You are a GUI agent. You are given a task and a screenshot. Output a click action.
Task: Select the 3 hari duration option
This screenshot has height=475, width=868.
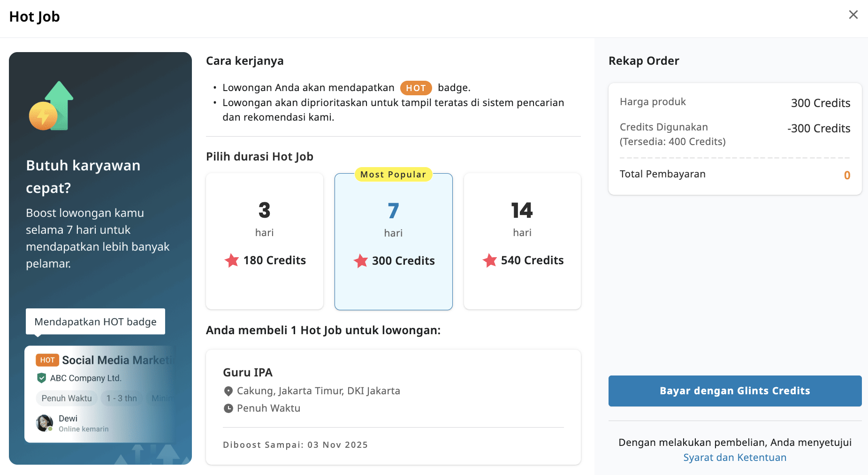pyautogui.click(x=264, y=241)
